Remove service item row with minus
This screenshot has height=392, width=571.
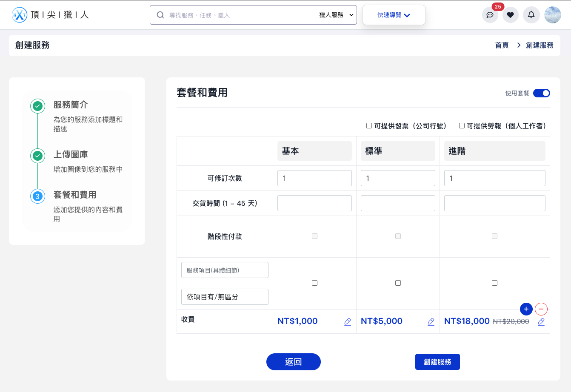pos(541,309)
